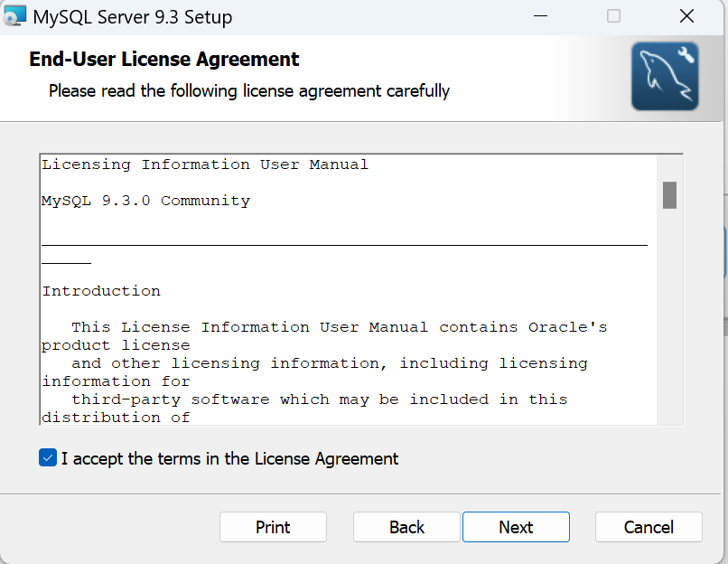Click the dialog title 'MySQL Server 9.3 Setup'

coord(132,17)
